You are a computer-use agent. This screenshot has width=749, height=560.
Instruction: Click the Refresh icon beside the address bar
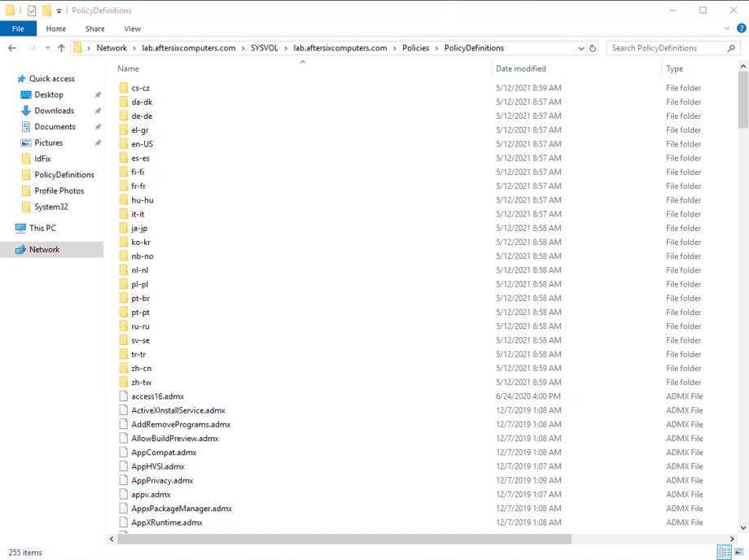coord(592,47)
